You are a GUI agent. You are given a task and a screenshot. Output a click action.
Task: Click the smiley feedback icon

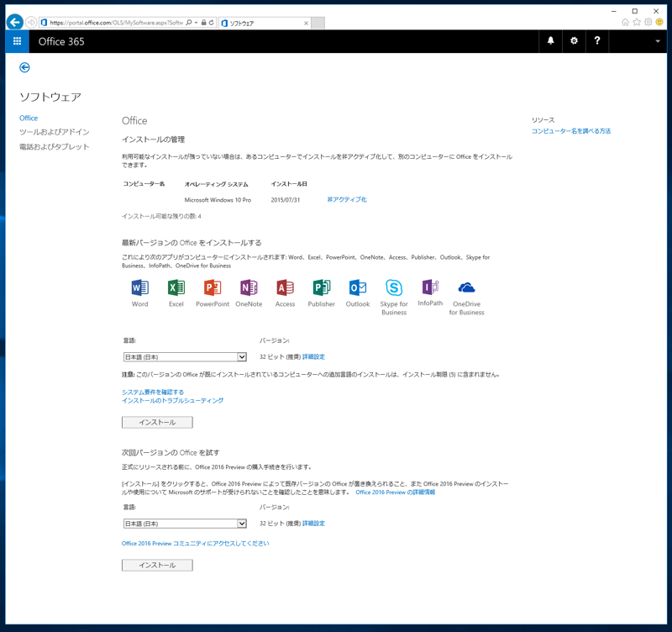click(x=659, y=23)
